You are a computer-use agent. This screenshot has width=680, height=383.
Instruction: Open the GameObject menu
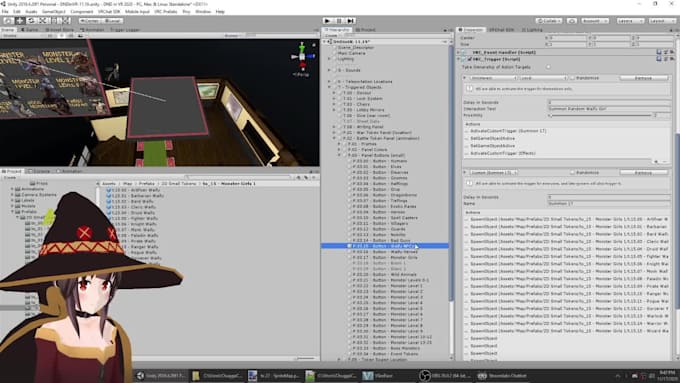tap(54, 12)
